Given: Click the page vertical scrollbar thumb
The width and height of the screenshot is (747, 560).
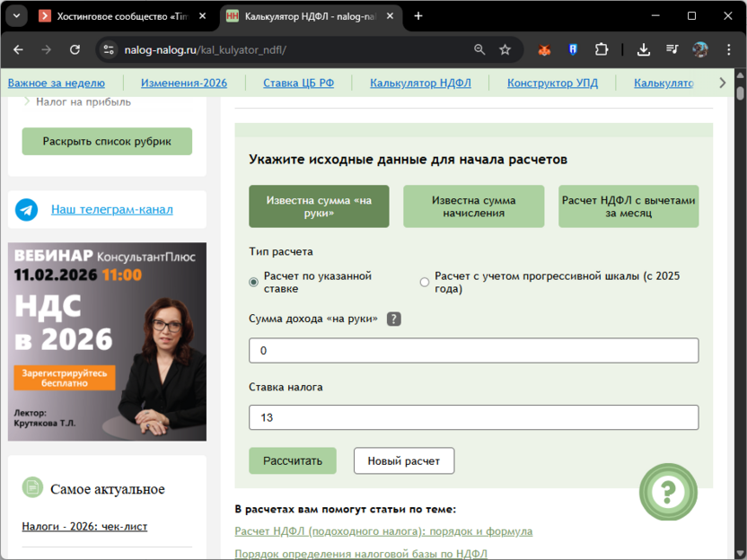Looking at the screenshot, I should 740,92.
